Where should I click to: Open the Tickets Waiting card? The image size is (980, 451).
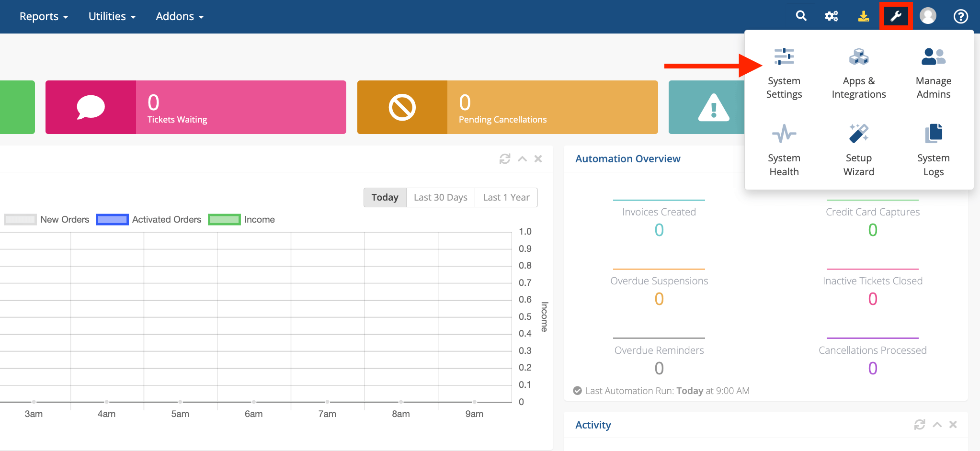point(196,107)
